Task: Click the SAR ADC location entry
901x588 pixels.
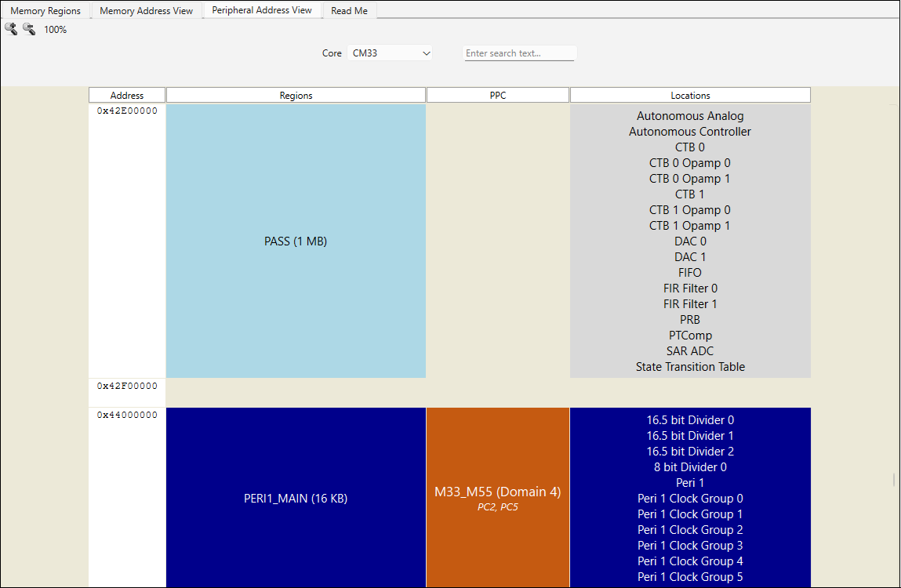Action: [x=690, y=351]
